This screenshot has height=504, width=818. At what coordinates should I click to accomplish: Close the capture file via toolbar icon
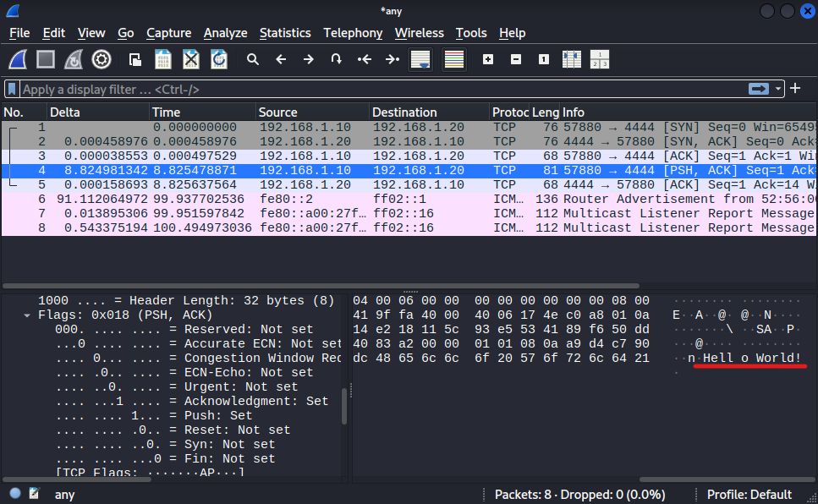pyautogui.click(x=191, y=59)
